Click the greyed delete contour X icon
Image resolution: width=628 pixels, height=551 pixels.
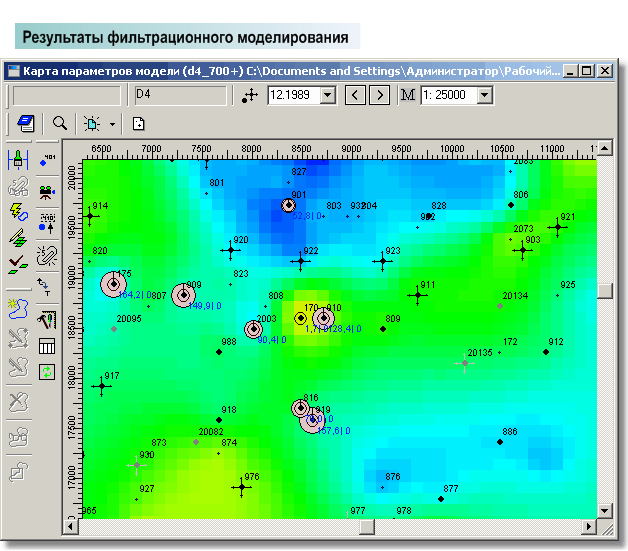[18, 402]
